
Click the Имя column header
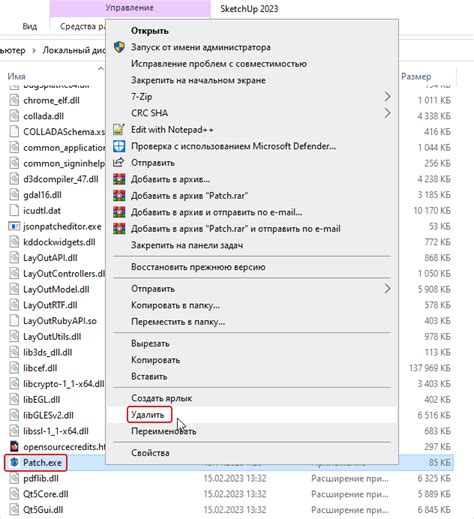click(x=16, y=76)
